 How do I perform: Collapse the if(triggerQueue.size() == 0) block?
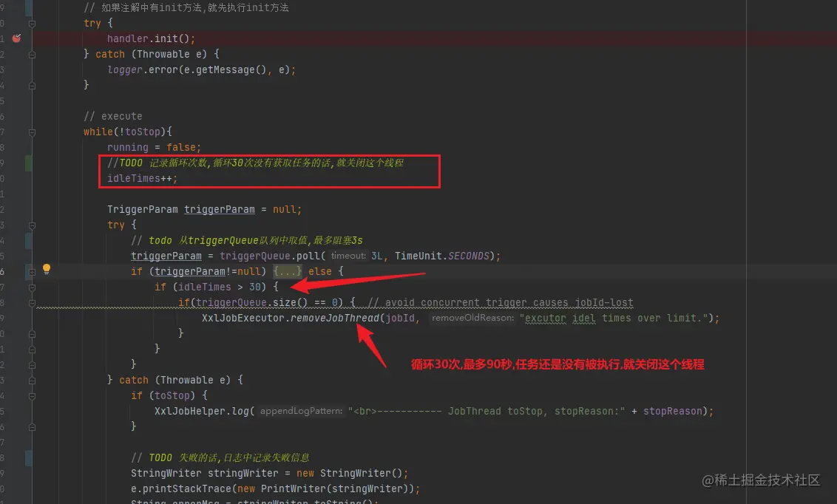pyautogui.click(x=32, y=303)
